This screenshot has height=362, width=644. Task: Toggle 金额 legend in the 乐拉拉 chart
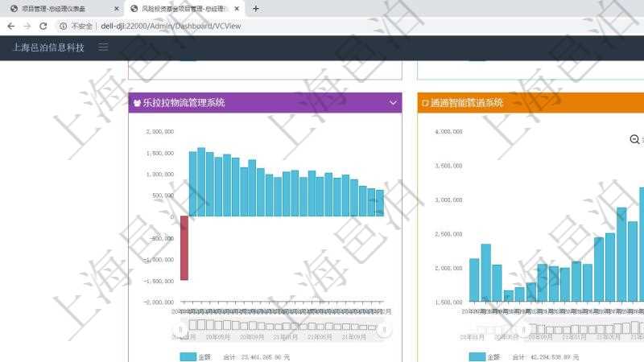195,356
